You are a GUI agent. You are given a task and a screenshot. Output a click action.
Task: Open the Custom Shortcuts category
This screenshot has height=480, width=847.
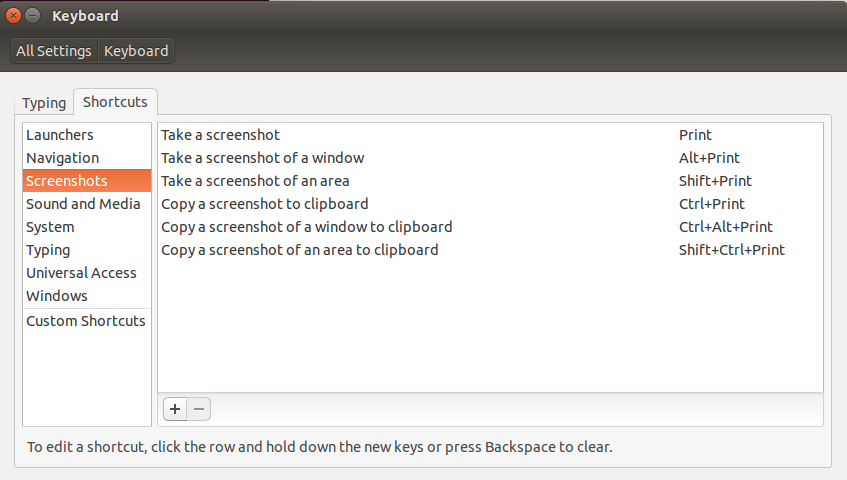click(87, 321)
